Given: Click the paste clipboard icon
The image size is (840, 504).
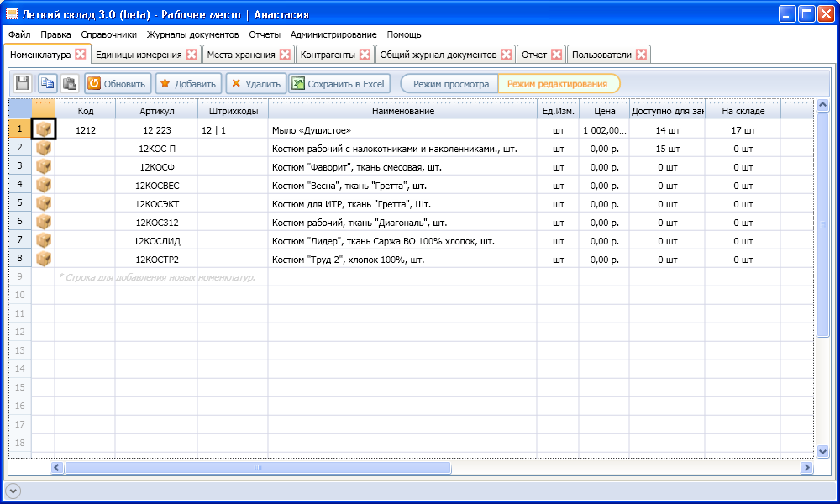Looking at the screenshot, I should (70, 83).
